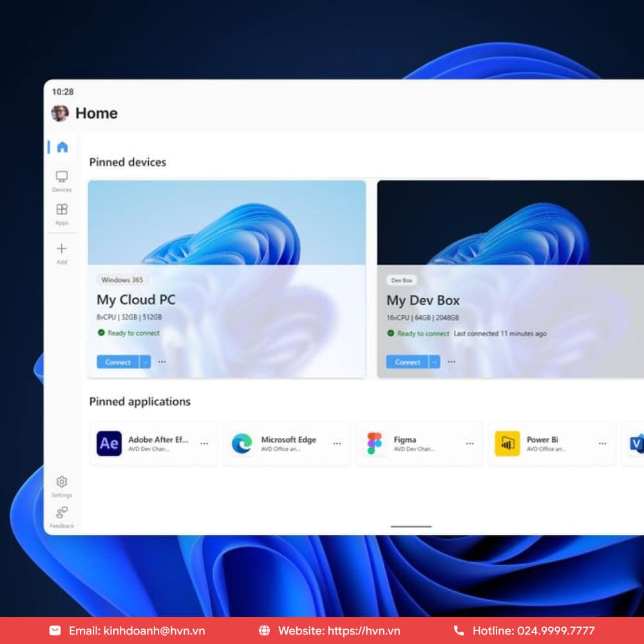This screenshot has height=644, width=644.
Task: Launch Microsoft Edge pinned app icon
Action: (x=241, y=443)
